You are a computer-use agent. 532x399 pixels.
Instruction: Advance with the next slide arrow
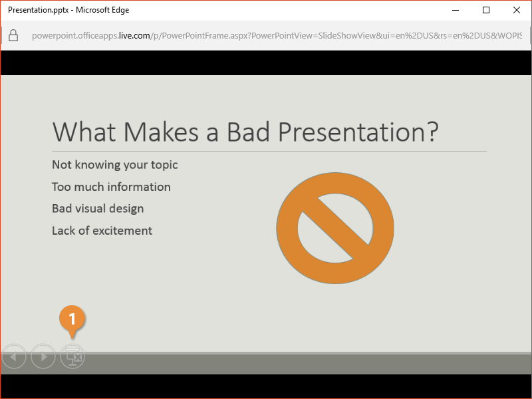click(43, 357)
